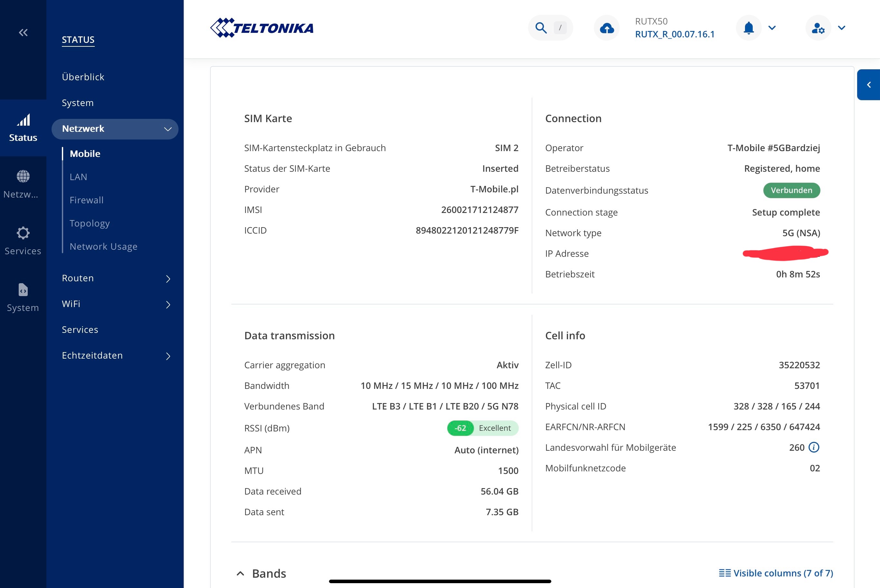Collapse the Netzwerk menu dropdown

point(168,129)
